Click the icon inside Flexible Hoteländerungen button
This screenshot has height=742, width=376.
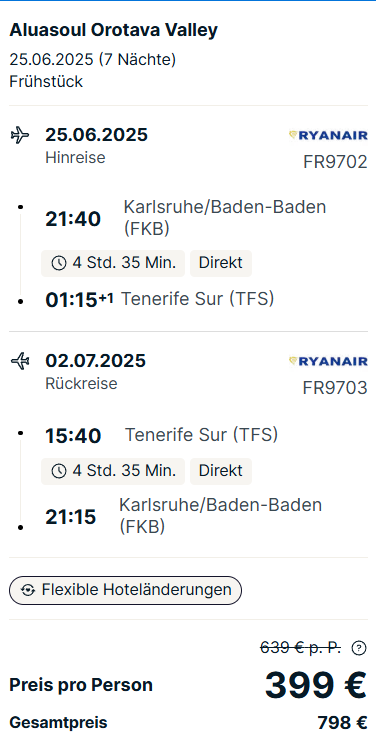pos(28,591)
